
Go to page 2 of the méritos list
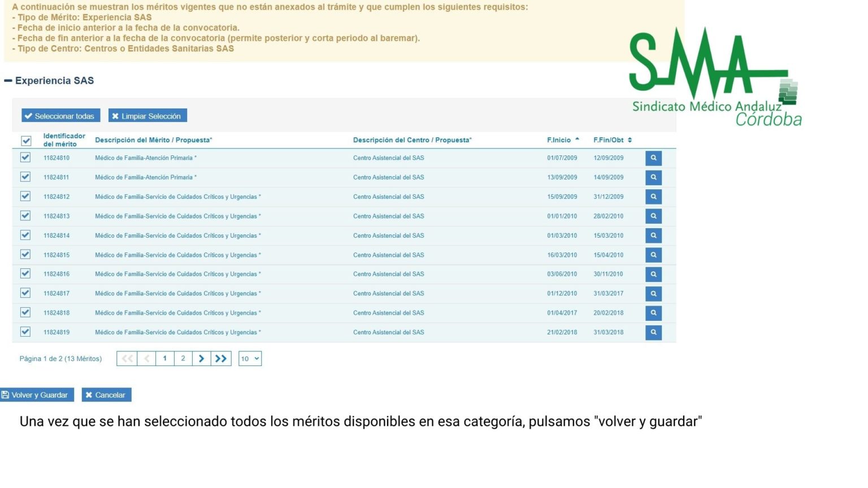coord(183,358)
